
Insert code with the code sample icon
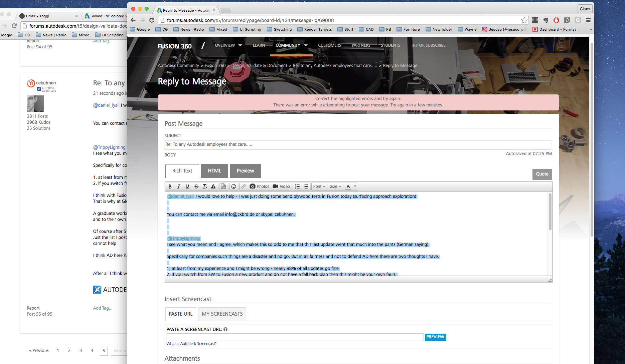[x=223, y=187]
